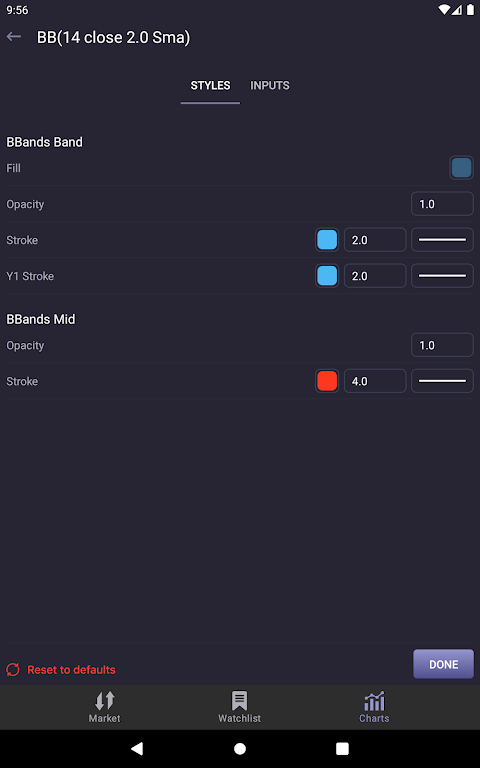Tap the DONE button
480x768 pixels.
(x=444, y=664)
